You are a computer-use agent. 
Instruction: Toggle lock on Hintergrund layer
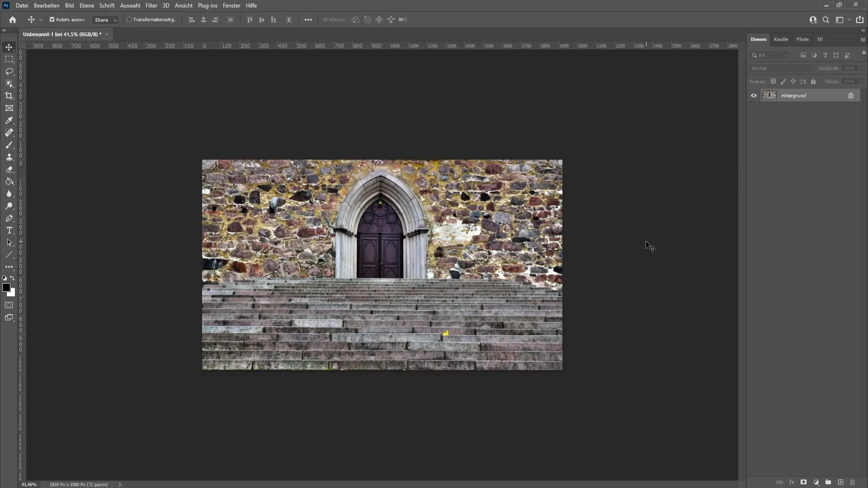pyautogui.click(x=851, y=95)
